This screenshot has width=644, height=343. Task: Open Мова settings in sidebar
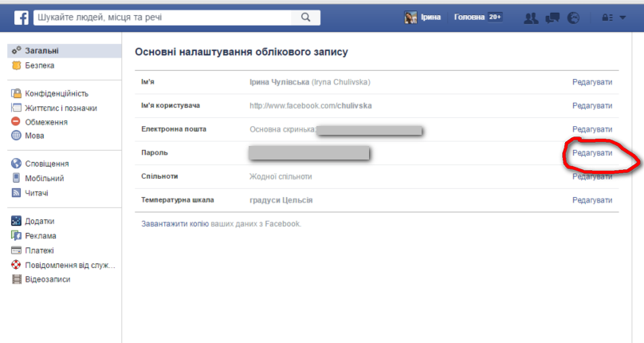(34, 136)
